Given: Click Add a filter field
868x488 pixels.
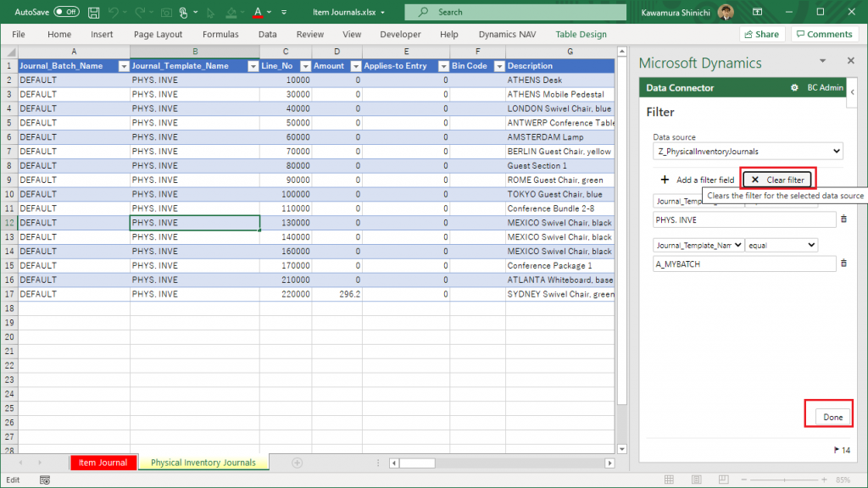Looking at the screenshot, I should (x=698, y=180).
